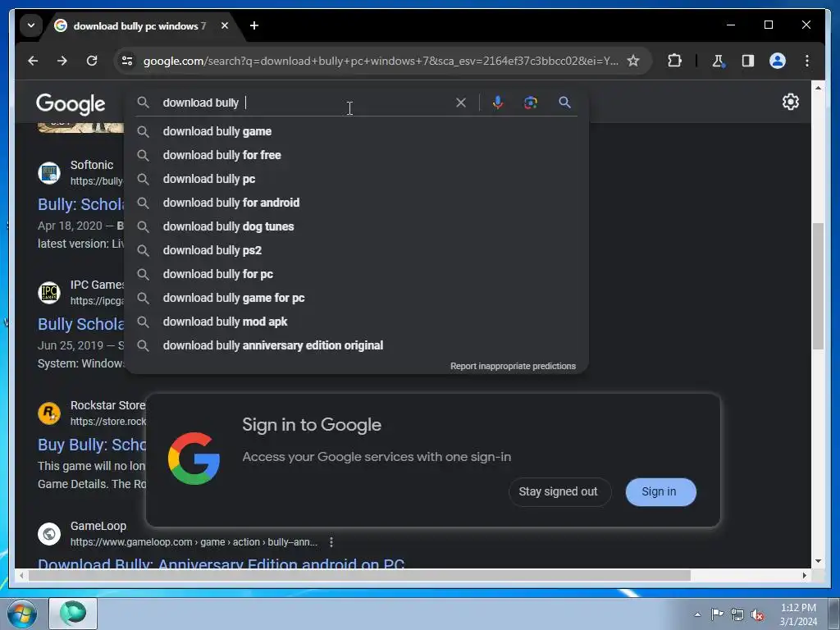
Task: Open the network tray icon
Action: 737,614
